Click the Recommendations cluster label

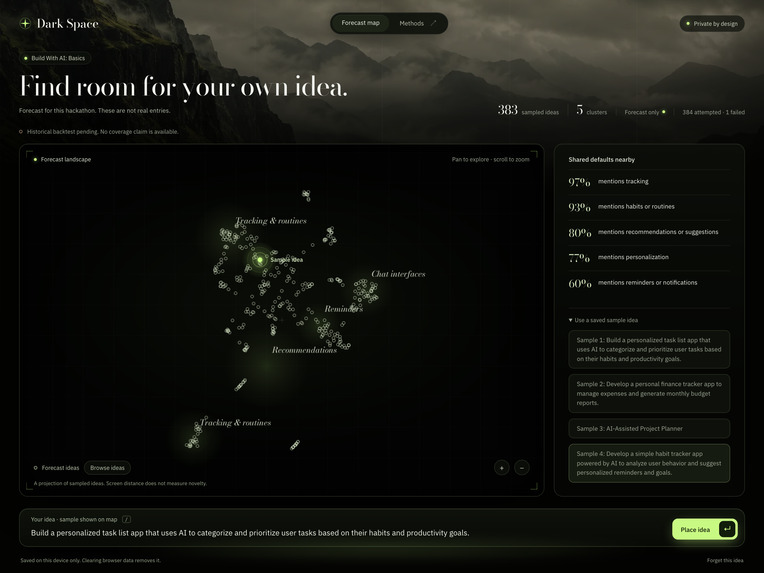[x=304, y=350]
